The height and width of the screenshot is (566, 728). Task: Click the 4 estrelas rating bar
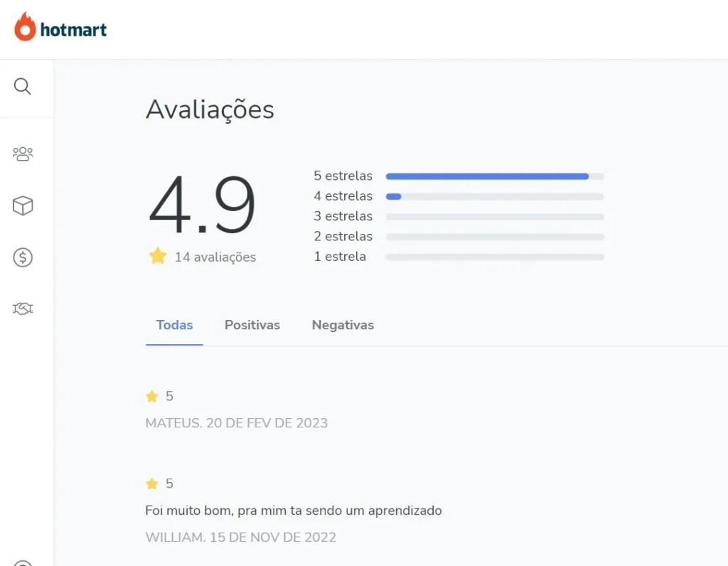[x=495, y=196]
